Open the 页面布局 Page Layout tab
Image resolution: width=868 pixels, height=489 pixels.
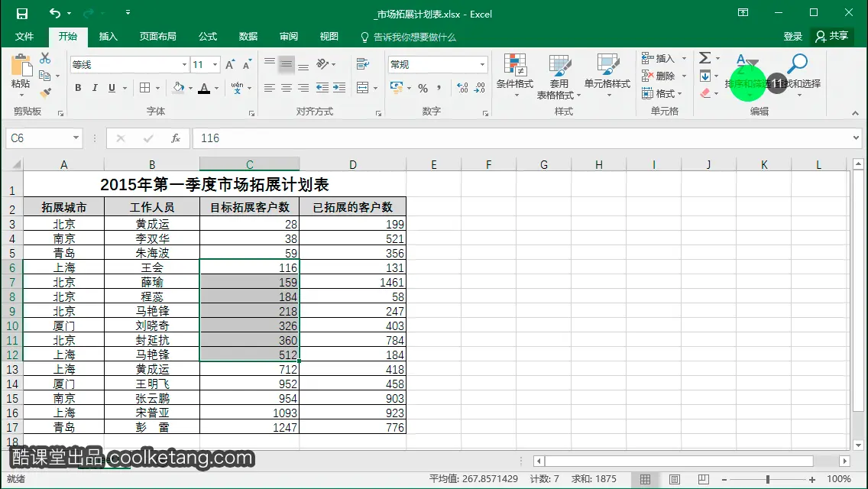(157, 37)
